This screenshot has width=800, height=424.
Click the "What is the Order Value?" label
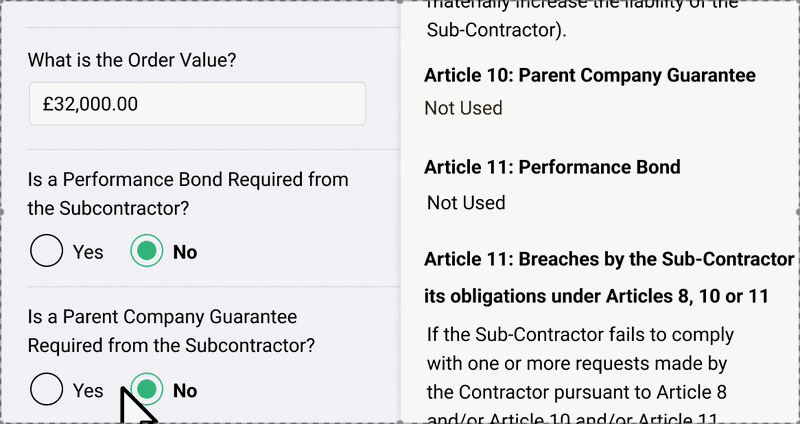tap(132, 60)
